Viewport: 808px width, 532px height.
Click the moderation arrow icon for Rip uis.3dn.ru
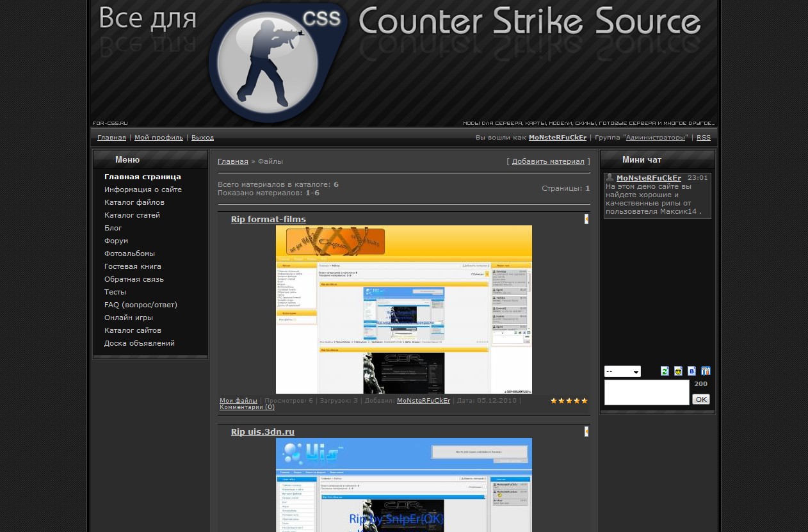(x=586, y=431)
